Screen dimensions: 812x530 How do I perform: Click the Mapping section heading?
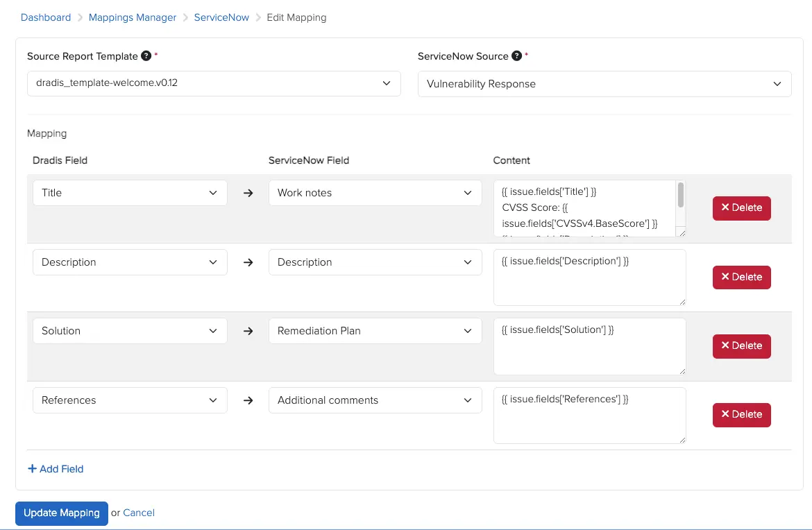[x=46, y=133]
